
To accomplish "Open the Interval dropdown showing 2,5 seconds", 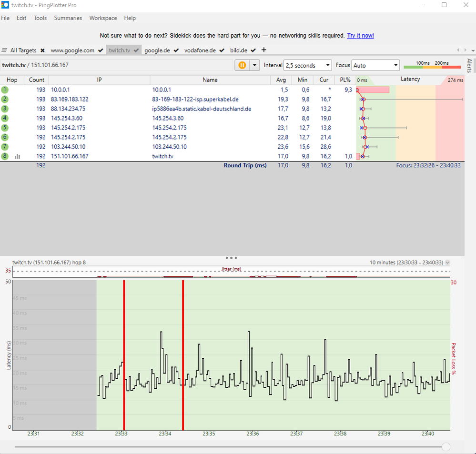I will point(307,65).
